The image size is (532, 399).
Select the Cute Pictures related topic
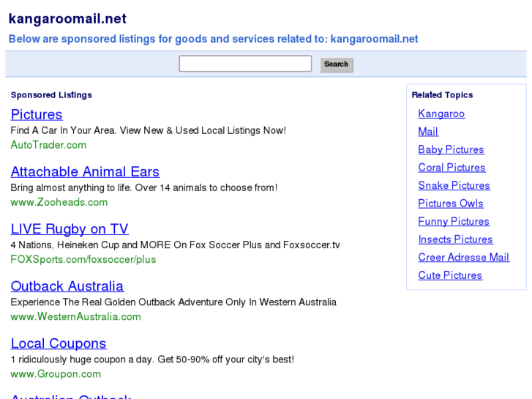pos(450,275)
